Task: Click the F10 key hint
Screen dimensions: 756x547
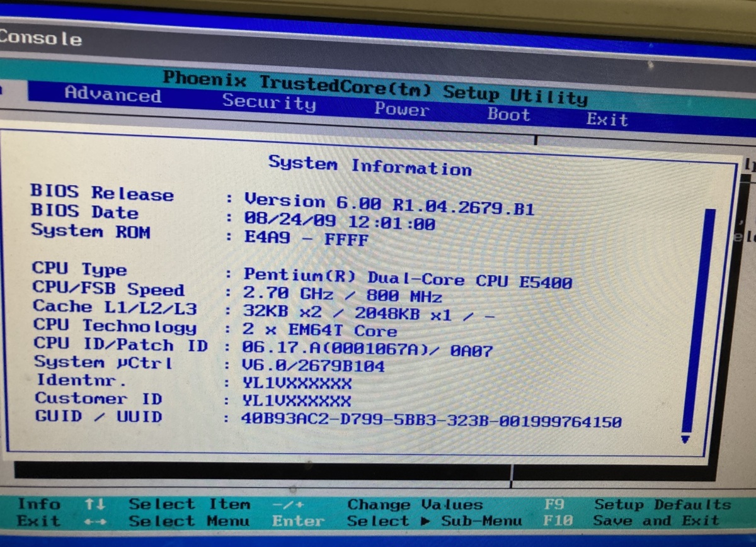Action: [559, 521]
